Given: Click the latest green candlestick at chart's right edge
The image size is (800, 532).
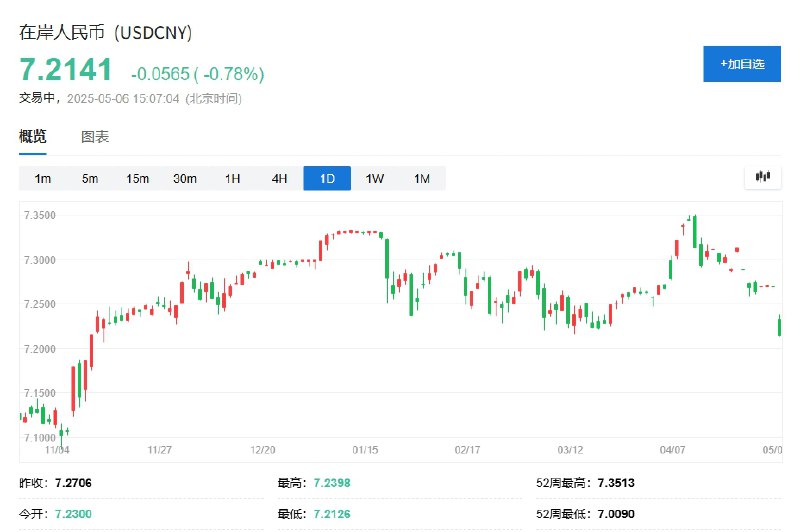Looking at the screenshot, I should (779, 325).
